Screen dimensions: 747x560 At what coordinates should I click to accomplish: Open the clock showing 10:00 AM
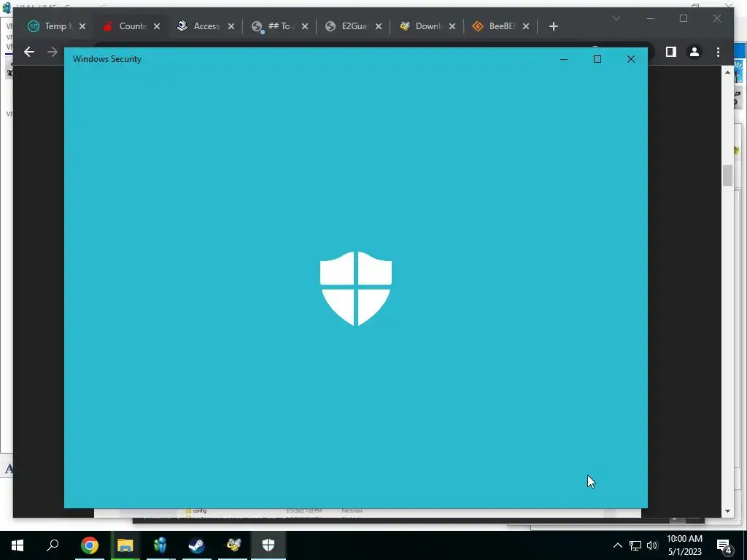[x=684, y=545]
